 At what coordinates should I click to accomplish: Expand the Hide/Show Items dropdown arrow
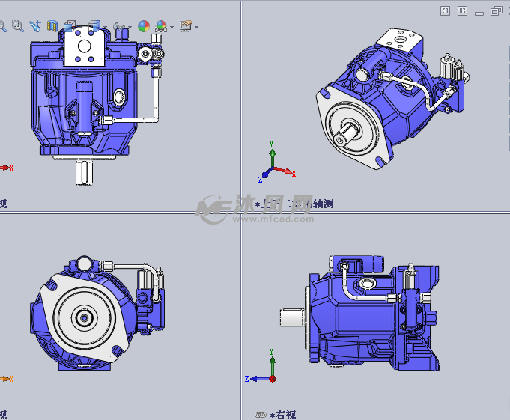pos(130,27)
